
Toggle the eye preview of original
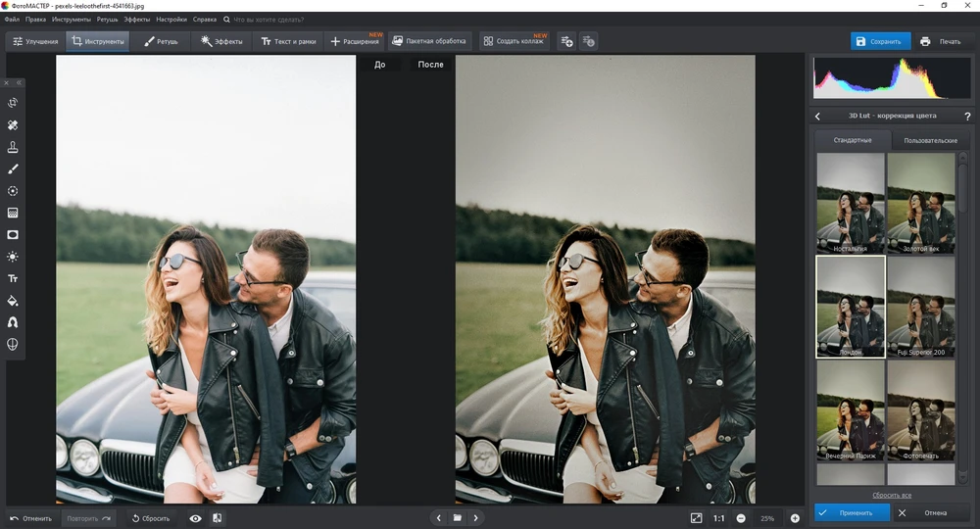click(x=195, y=518)
